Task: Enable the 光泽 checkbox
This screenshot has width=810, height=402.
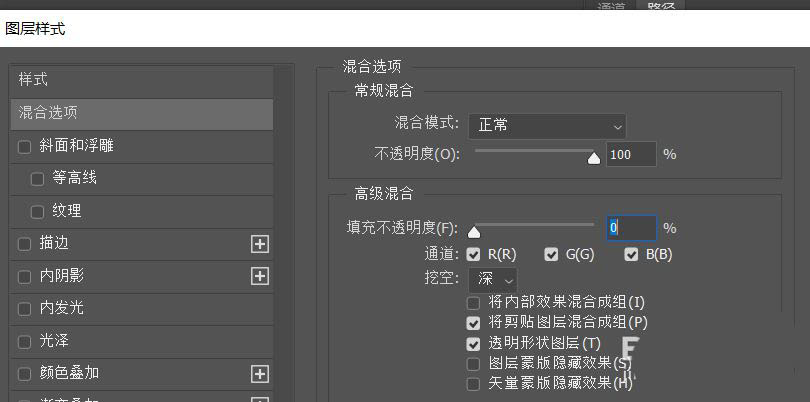Action: point(25,342)
